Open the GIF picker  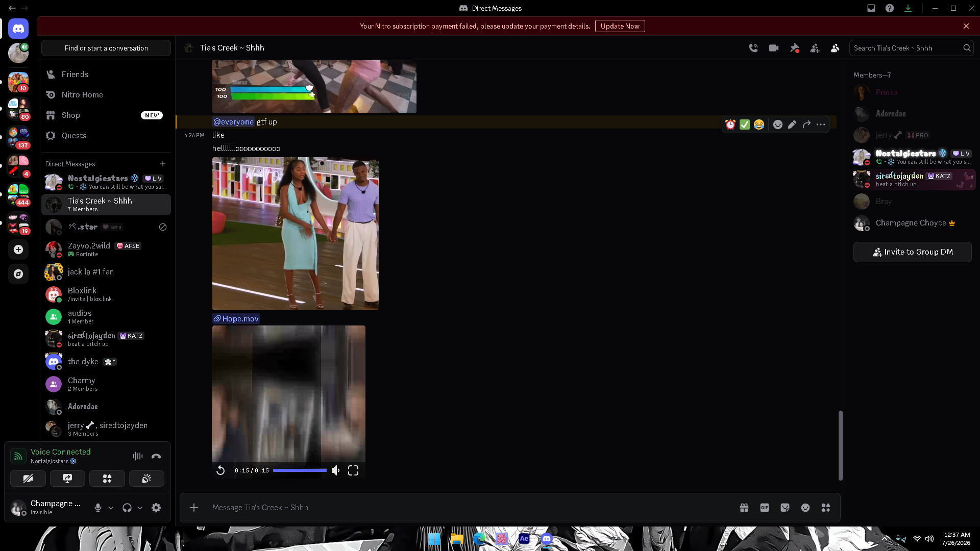(x=765, y=508)
